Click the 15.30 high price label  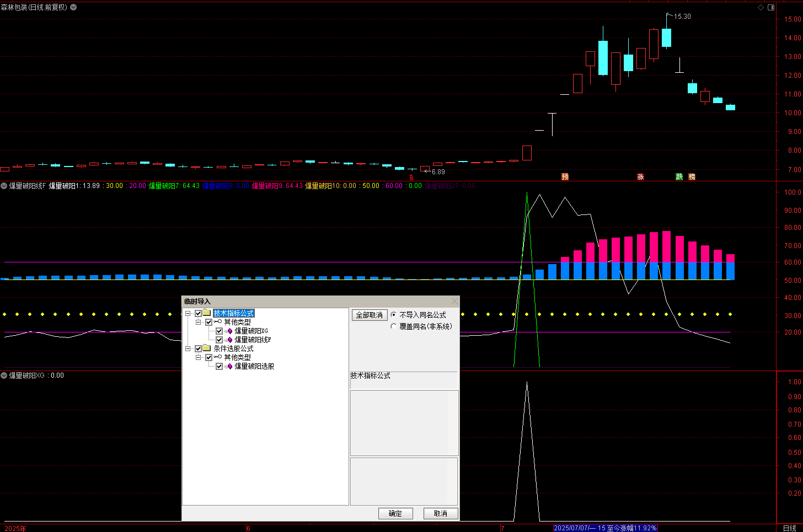pos(682,17)
